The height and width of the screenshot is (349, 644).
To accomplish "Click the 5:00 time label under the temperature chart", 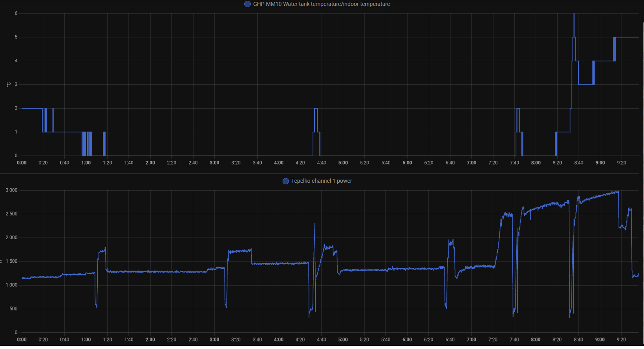I will [x=343, y=163].
